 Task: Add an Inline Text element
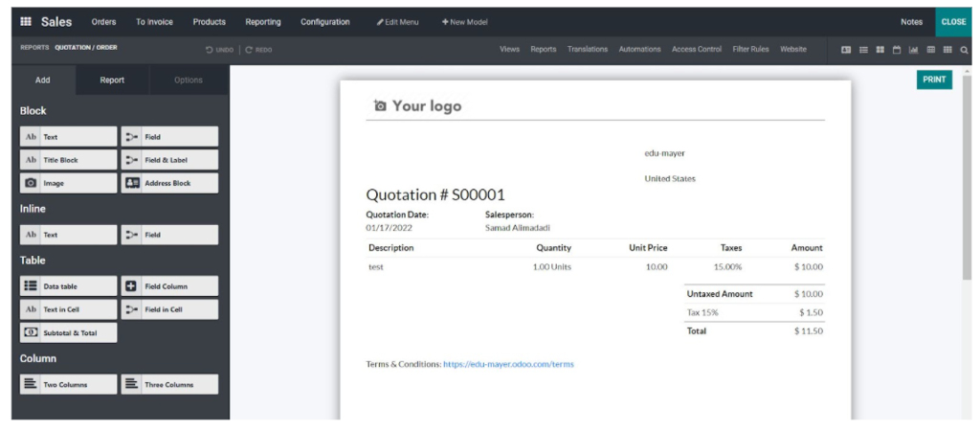(68, 235)
